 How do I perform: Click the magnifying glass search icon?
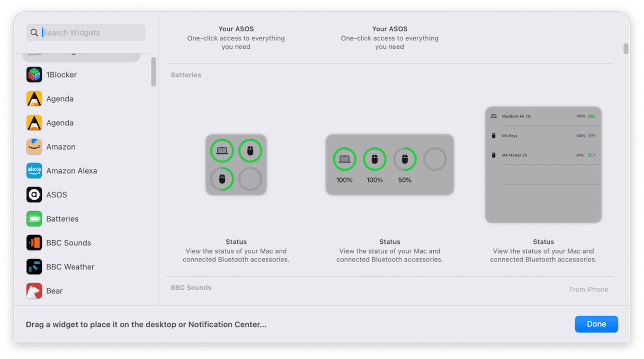point(34,33)
